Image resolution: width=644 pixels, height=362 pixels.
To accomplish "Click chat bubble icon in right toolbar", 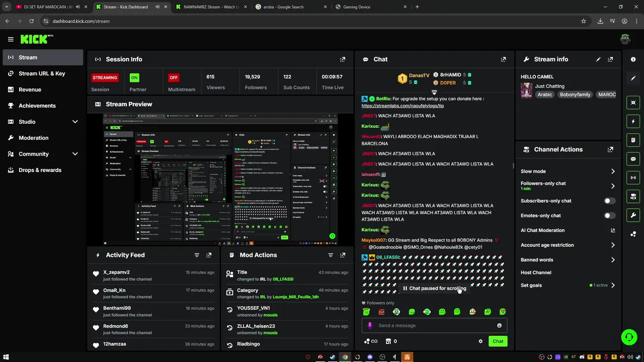I will (x=633, y=159).
